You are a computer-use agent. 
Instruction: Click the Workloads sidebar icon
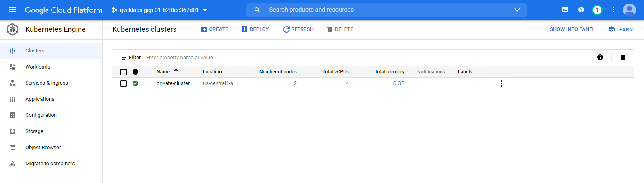coord(12,67)
